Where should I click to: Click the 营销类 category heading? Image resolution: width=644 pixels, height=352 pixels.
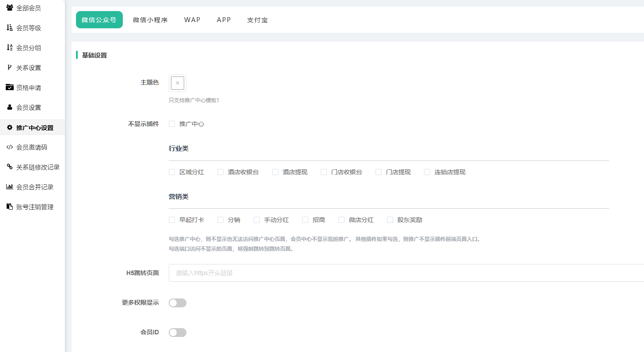[x=179, y=196]
